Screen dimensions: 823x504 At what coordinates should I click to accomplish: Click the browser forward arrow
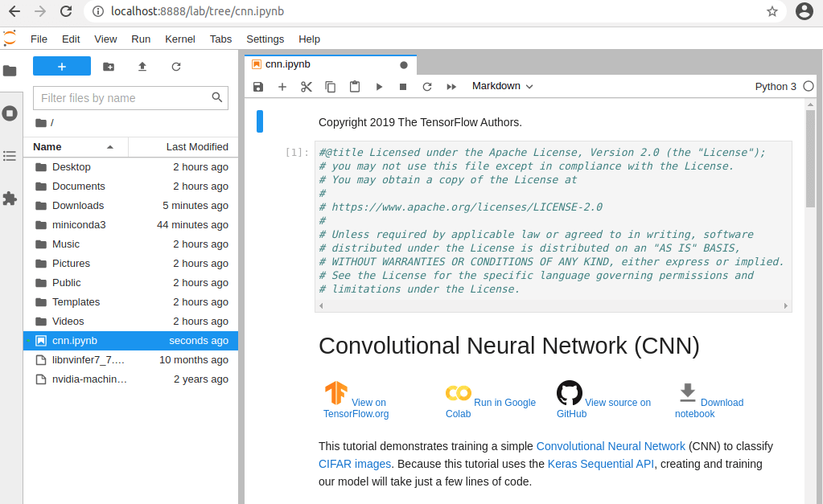coord(40,11)
